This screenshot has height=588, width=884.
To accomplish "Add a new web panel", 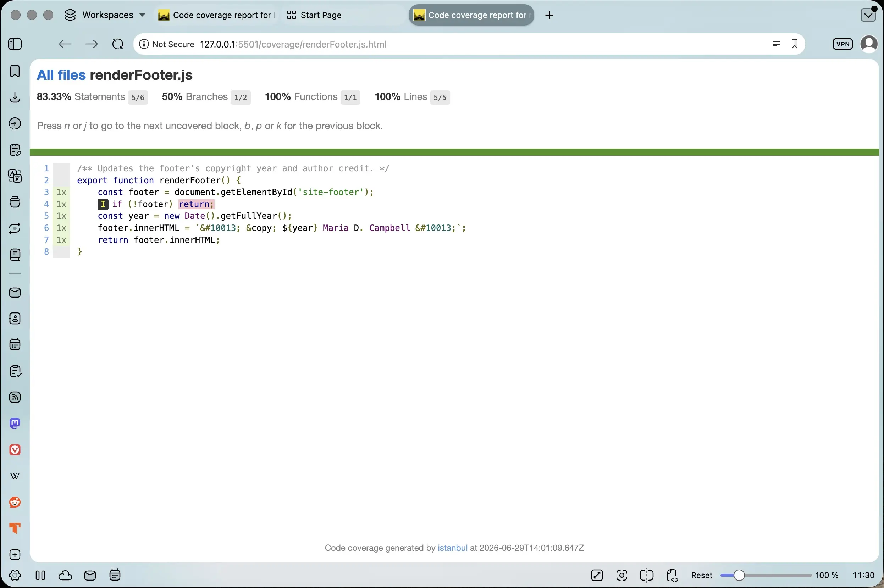I will [15, 555].
